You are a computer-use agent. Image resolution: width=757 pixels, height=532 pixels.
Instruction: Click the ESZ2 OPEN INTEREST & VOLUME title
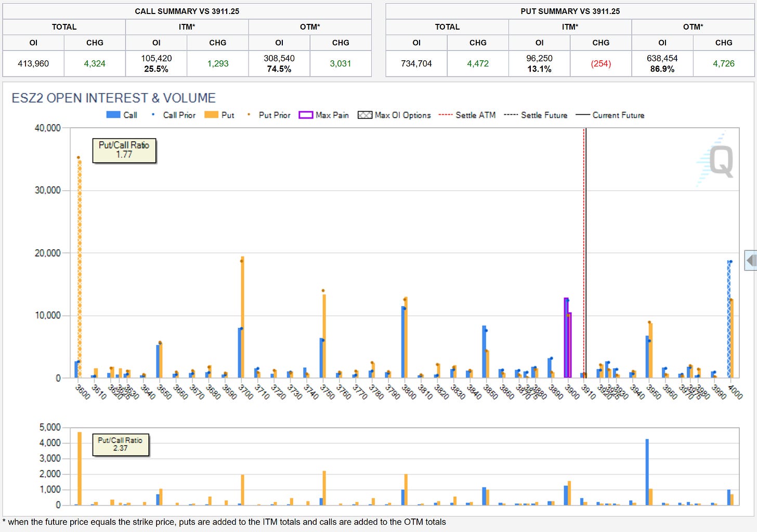coord(113,98)
